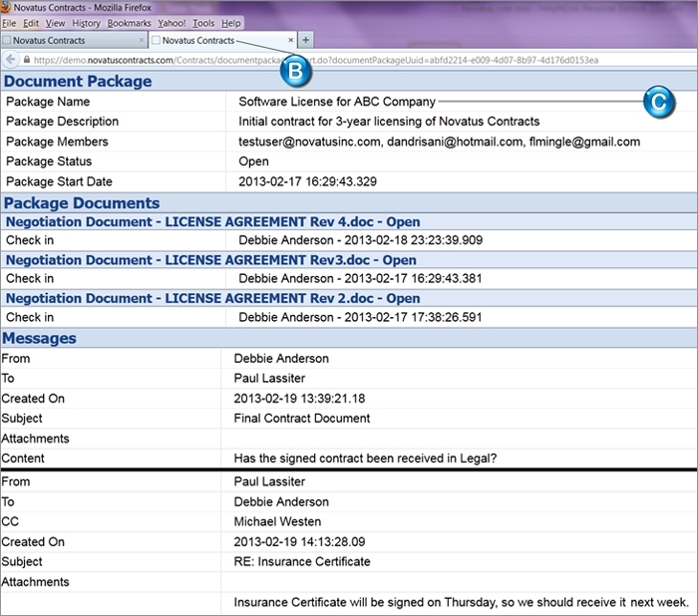Click 'Initial contract for 3-year licensing' description
The image size is (698, 616).
389,122
